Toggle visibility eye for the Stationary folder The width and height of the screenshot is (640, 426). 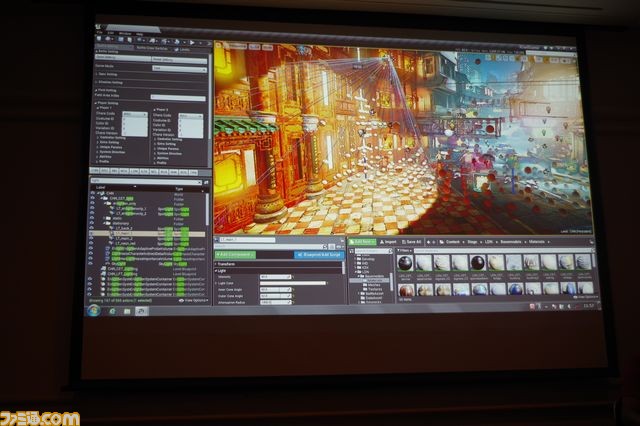[92, 224]
